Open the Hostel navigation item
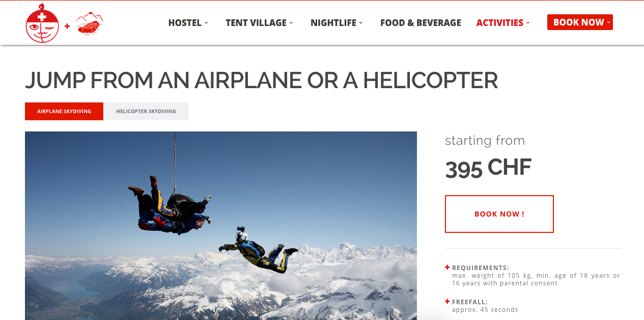 click(x=185, y=22)
